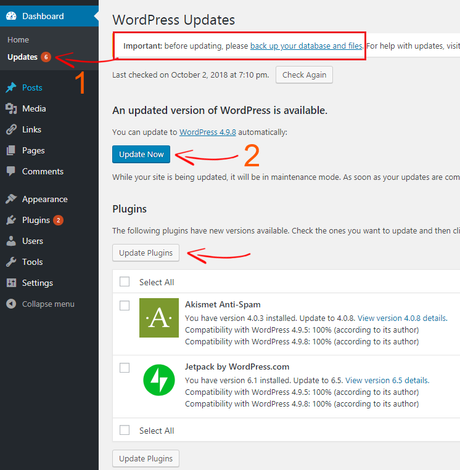Open 'View version 4.0.8 details' link
The height and width of the screenshot is (470, 460).
pyautogui.click(x=402, y=318)
